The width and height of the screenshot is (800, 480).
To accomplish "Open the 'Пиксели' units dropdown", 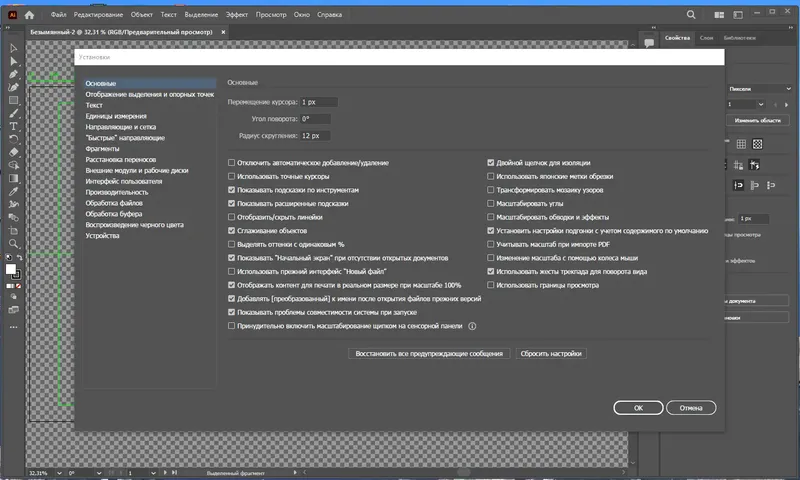I will (759, 89).
